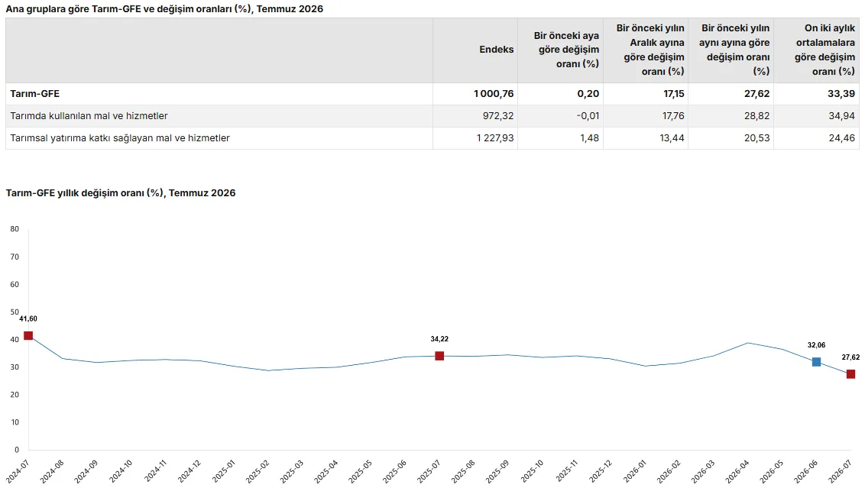Select 'Tarımda kullanılan mal ve hizmetler' row label
This screenshot has width=865, height=504.
pos(89,116)
